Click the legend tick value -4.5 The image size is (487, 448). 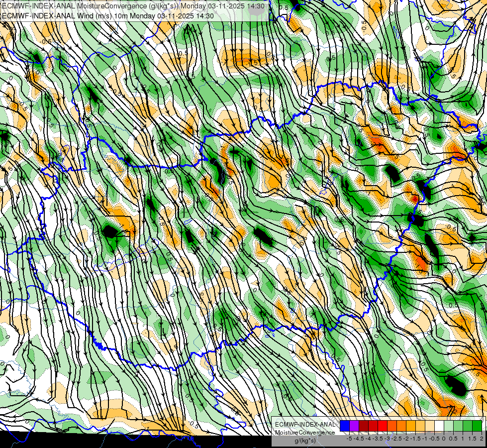pos(359,439)
